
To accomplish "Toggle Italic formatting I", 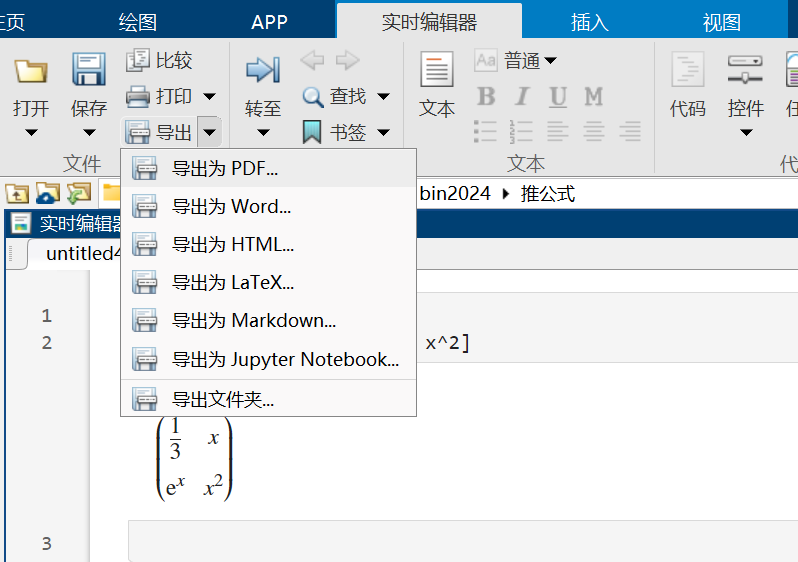I will point(522,96).
